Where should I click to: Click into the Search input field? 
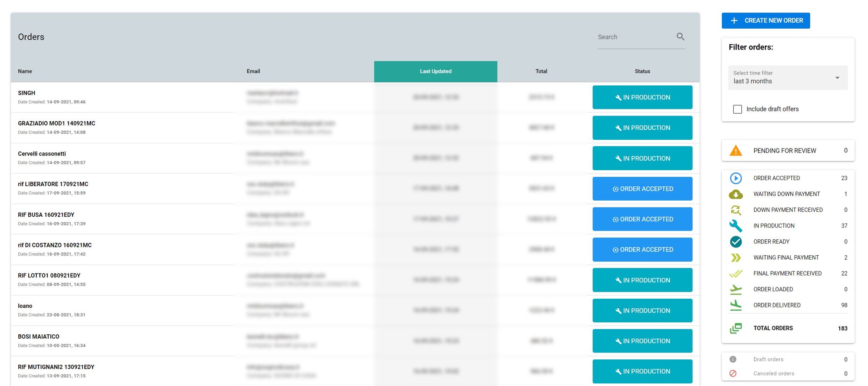634,37
